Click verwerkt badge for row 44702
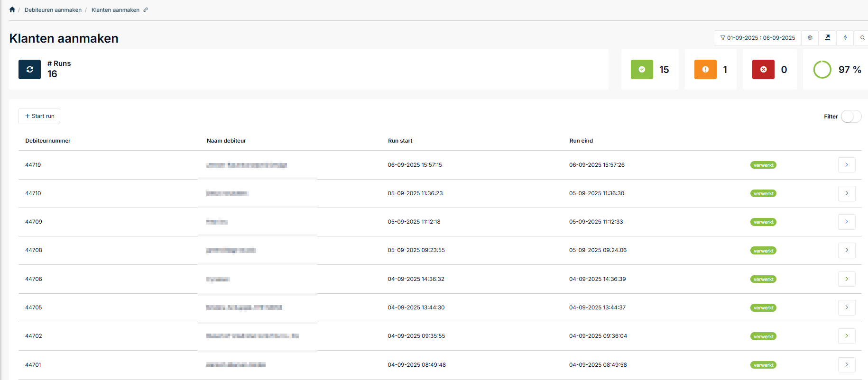Image resolution: width=868 pixels, height=380 pixels. point(763,336)
